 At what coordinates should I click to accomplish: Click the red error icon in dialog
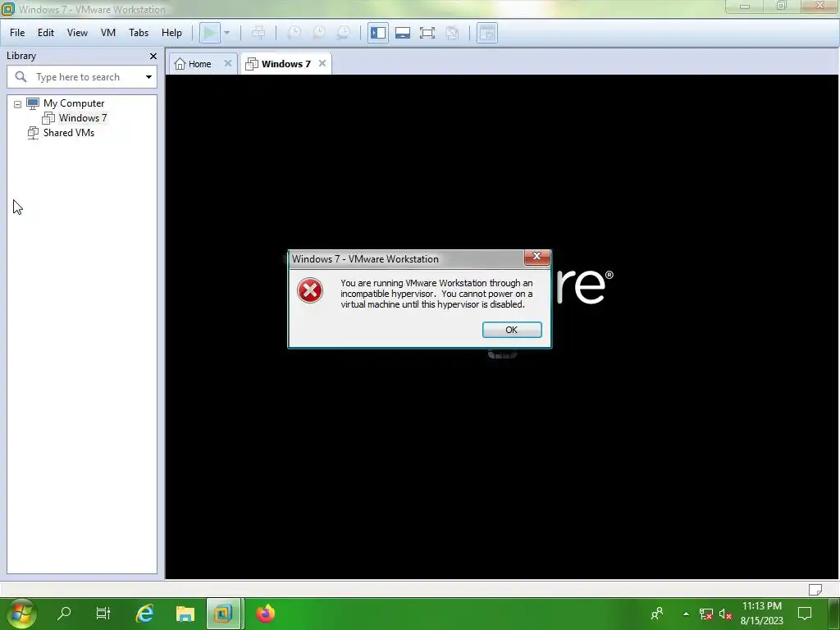(x=310, y=290)
